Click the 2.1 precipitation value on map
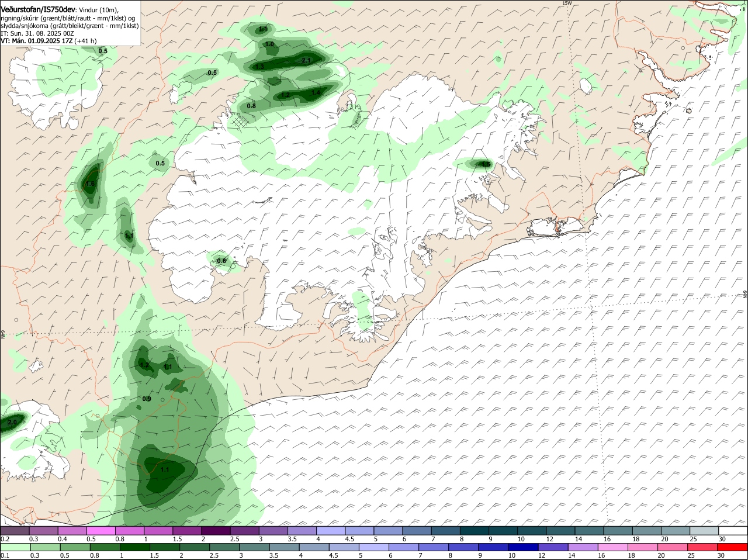The height and width of the screenshot is (560, 748). tap(306, 60)
